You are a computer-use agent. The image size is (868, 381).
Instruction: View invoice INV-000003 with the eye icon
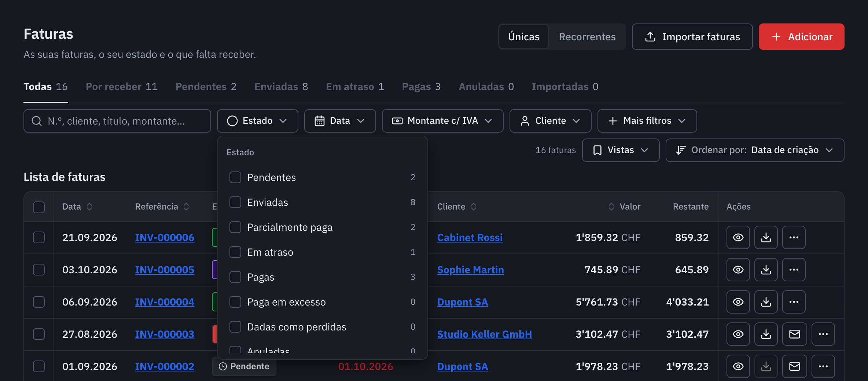[738, 334]
